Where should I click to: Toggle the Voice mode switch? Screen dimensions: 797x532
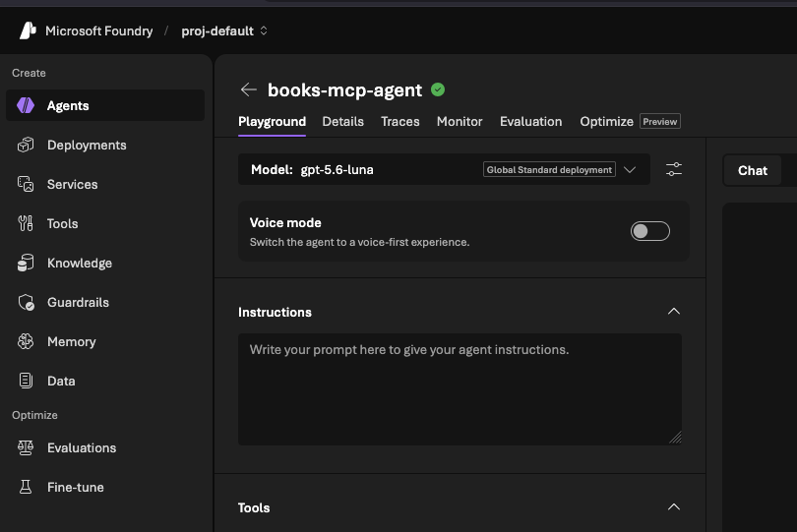point(650,231)
